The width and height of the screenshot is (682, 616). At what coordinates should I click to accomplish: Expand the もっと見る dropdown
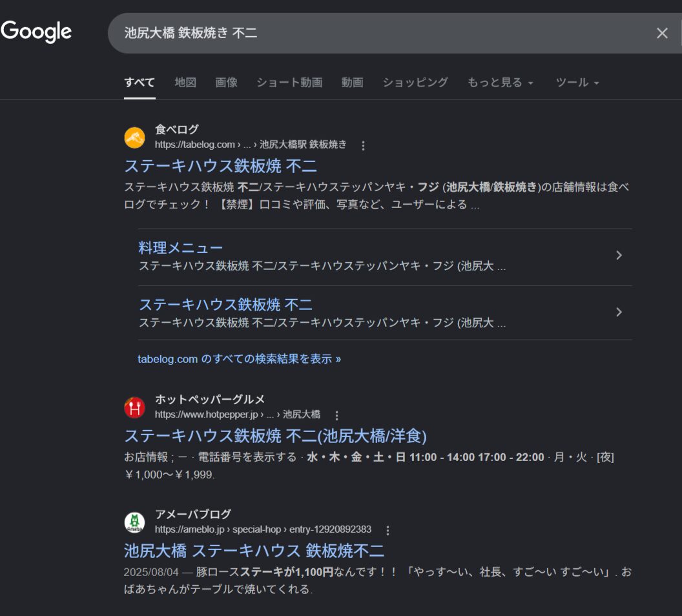coord(500,82)
